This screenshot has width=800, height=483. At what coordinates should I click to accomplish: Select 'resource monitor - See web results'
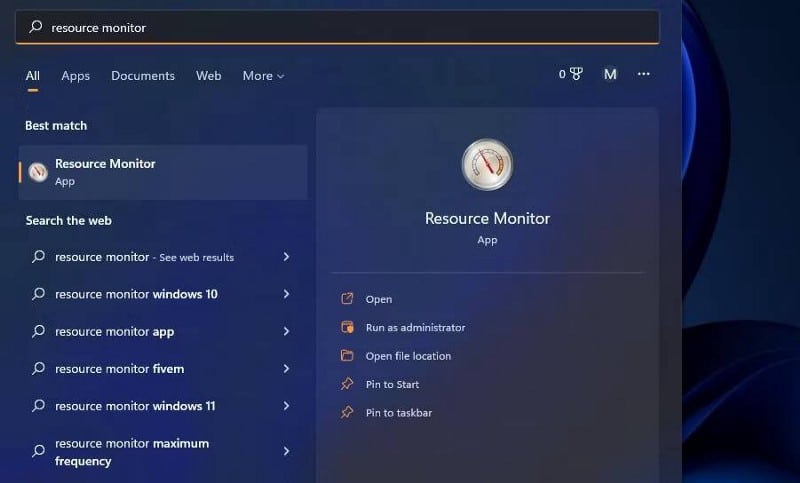(163, 257)
